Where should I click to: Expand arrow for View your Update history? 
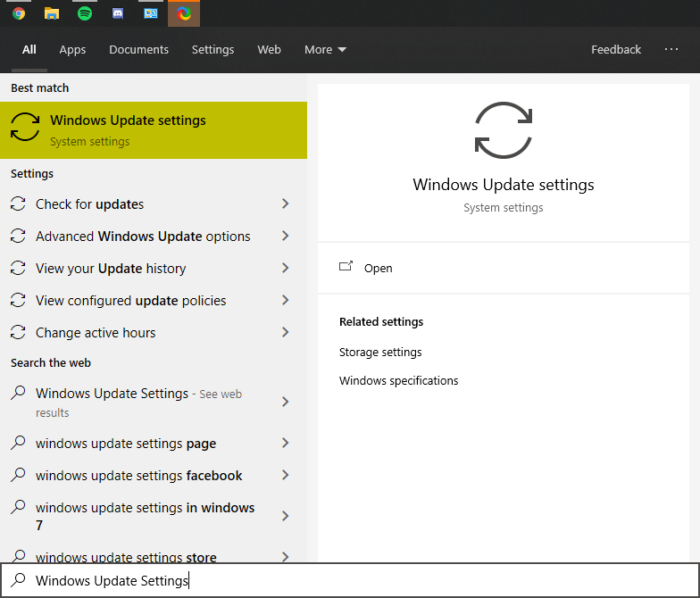click(286, 268)
